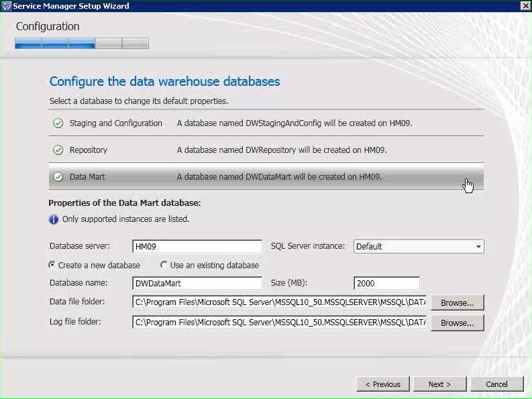
Task: Click green checkmark icon beside Staging and Configuration
Action: 58,123
